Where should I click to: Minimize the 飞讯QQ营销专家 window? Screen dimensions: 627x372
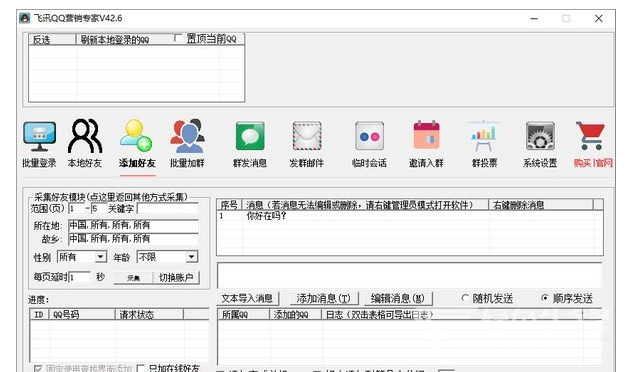pos(534,18)
